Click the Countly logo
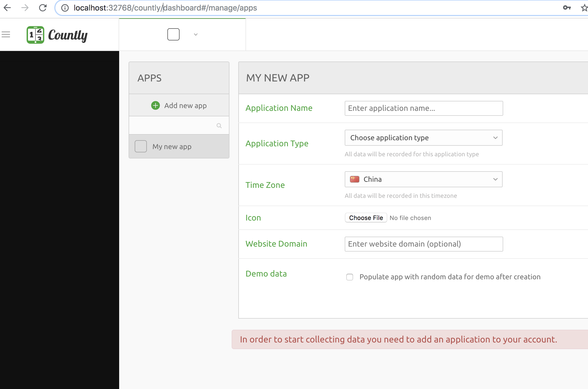 click(x=57, y=35)
